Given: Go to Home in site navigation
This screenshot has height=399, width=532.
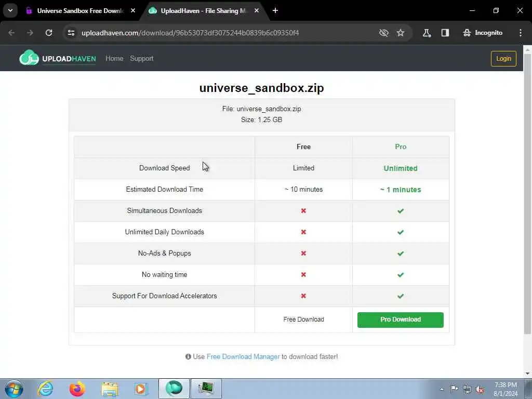Looking at the screenshot, I should pyautogui.click(x=114, y=58).
